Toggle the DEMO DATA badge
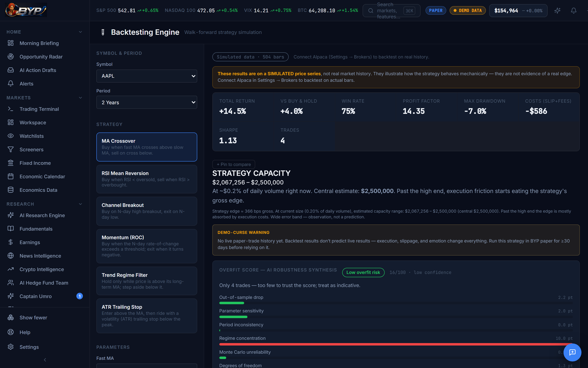This screenshot has height=368, width=588. click(x=467, y=11)
